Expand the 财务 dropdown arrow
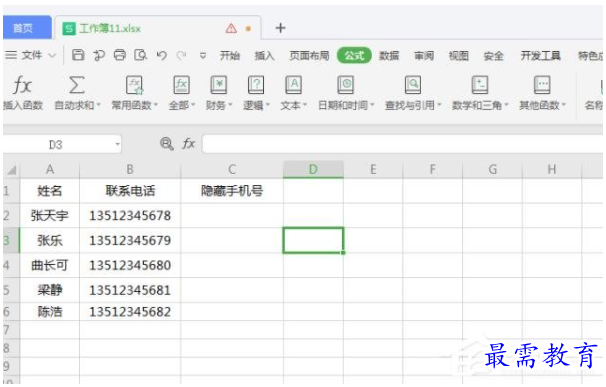Image resolution: width=606 pixels, height=387 pixels. (x=230, y=105)
